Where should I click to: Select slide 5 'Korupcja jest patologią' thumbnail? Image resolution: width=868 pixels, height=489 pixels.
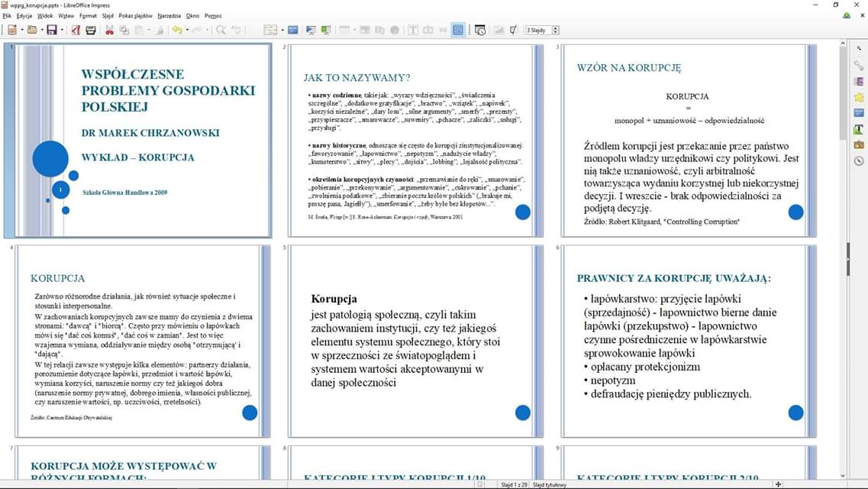(416, 341)
